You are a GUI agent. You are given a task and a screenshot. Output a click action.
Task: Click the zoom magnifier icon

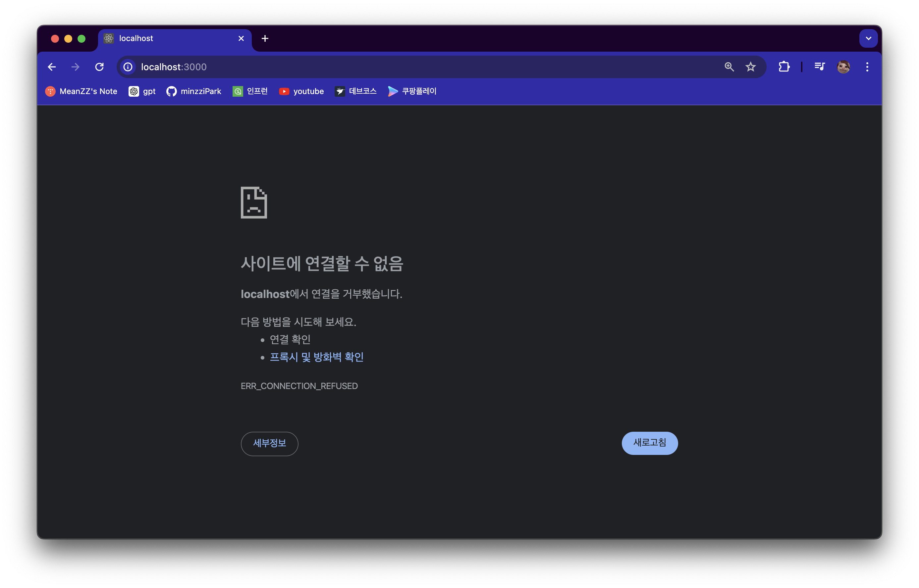click(729, 67)
